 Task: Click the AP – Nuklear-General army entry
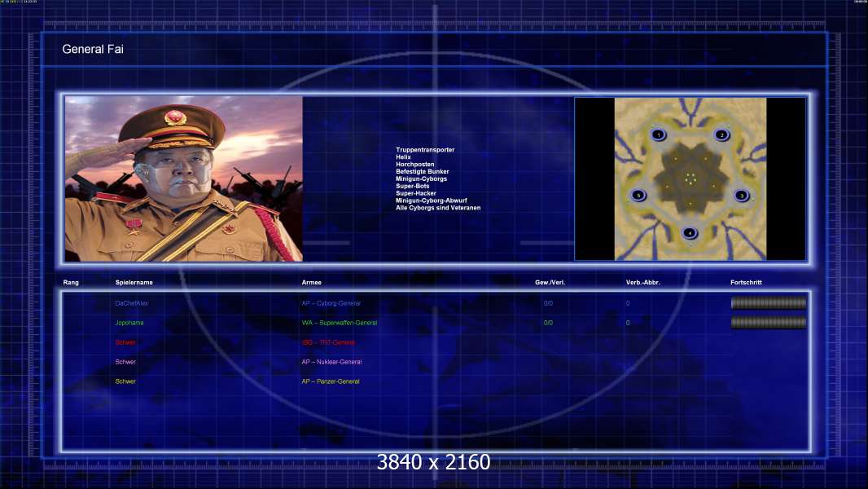331,362
